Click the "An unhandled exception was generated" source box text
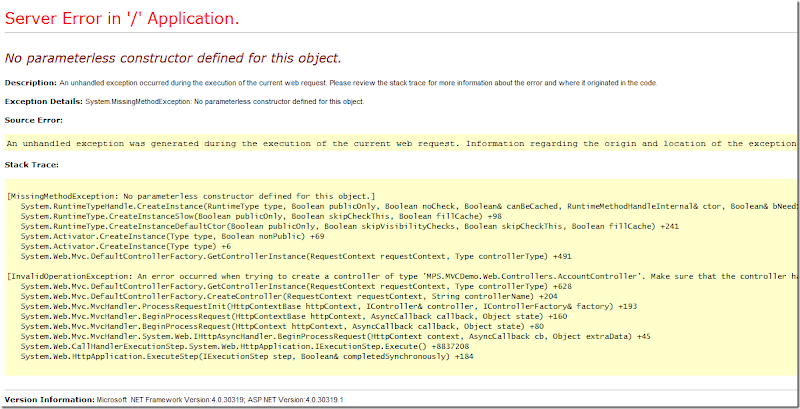This screenshot has height=409, width=800. [402, 144]
